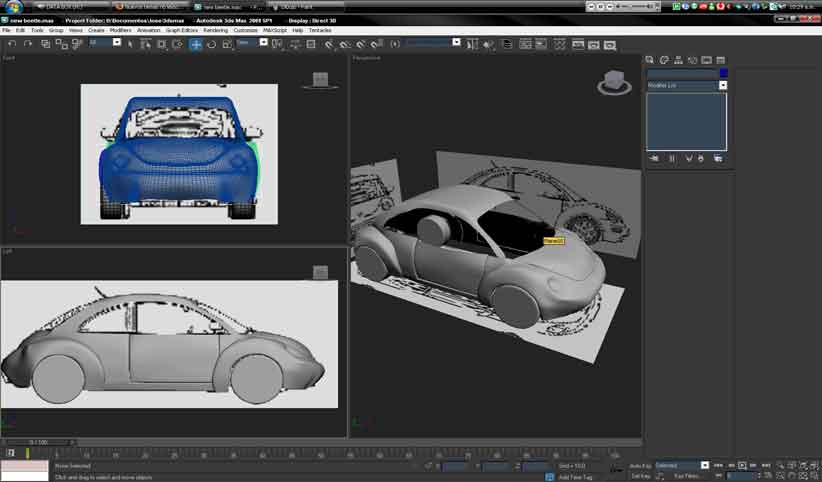
Task: Click the Redo arrow icon
Action: click(28, 44)
